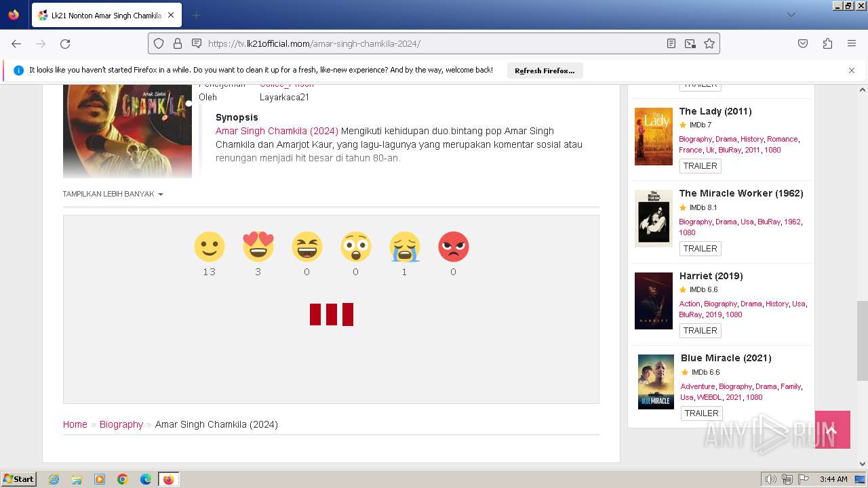Click the angry red reaction emoji
The height and width of the screenshot is (488, 868).
tap(453, 247)
